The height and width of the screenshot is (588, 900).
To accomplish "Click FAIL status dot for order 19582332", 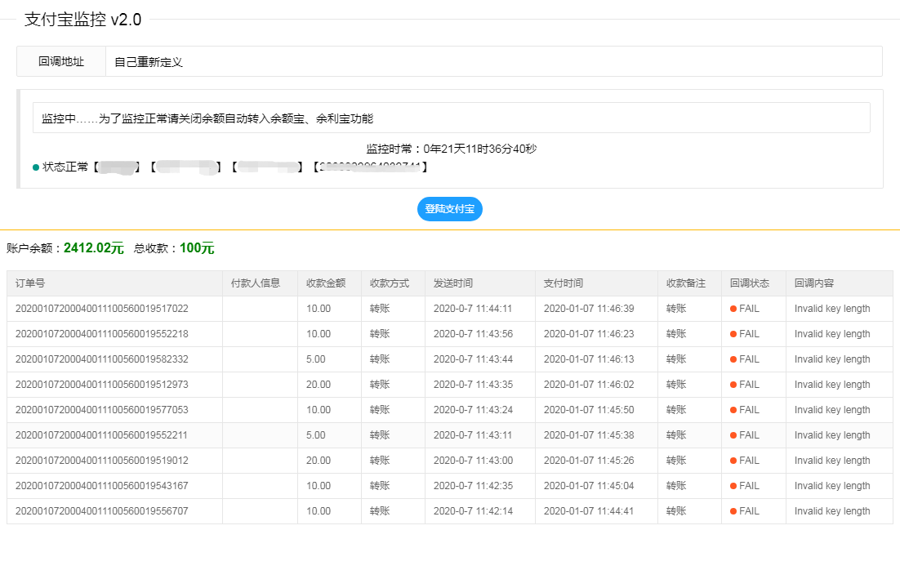I will 733,359.
